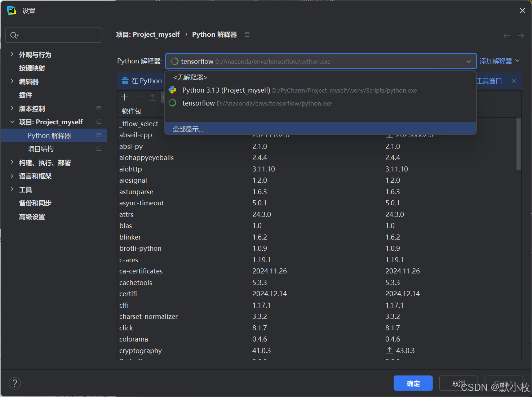The width and height of the screenshot is (532, 397).
Task: Select the brotli-python package row
Action: (x=317, y=248)
